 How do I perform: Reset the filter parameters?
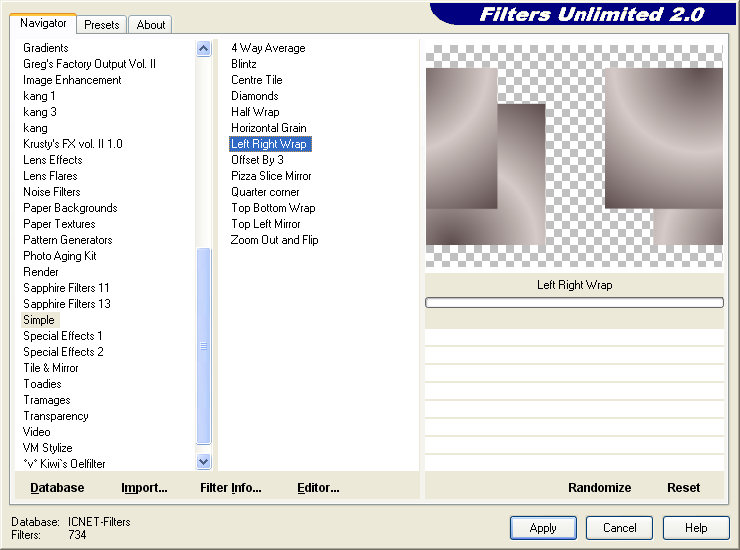pyautogui.click(x=684, y=488)
